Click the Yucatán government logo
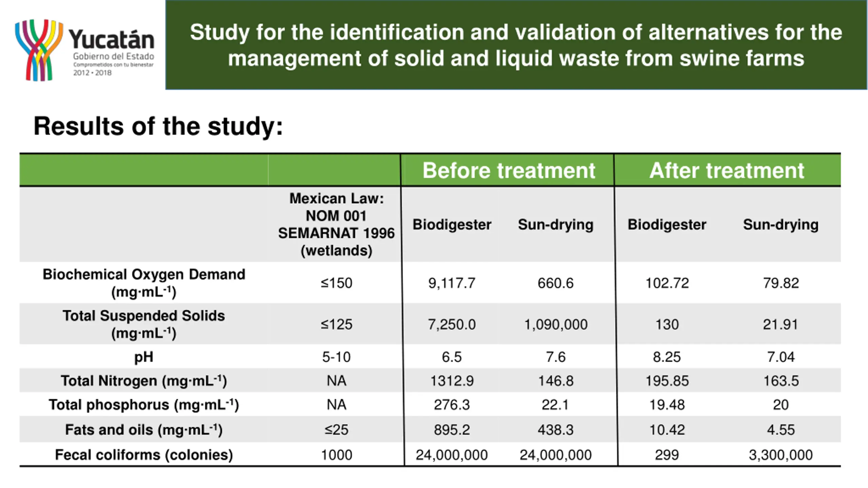The height and width of the screenshot is (488, 868). [x=84, y=50]
